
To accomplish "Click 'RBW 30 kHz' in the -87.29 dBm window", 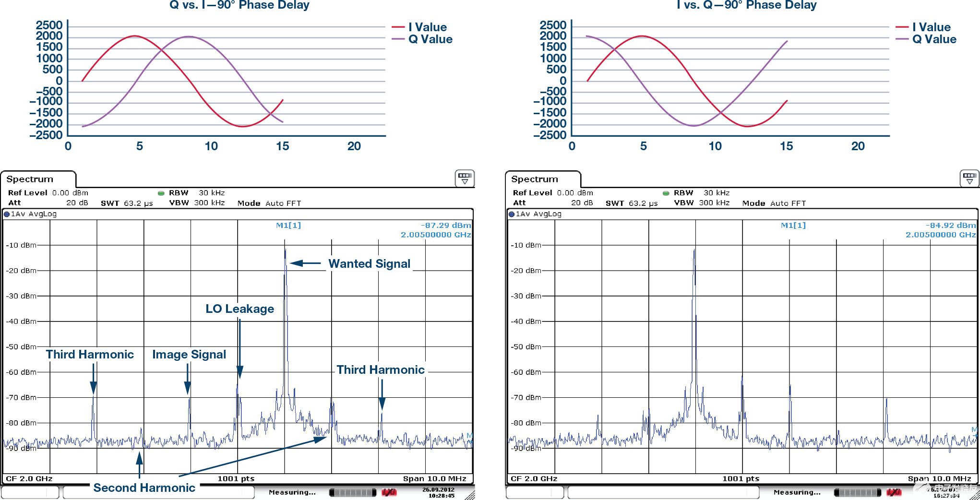I will [x=197, y=193].
